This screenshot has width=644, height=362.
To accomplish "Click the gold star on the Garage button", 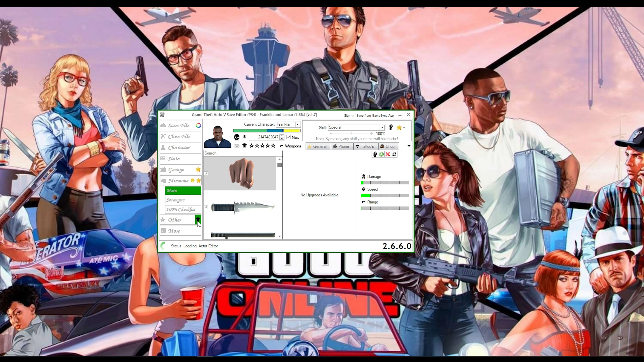I will tap(198, 169).
